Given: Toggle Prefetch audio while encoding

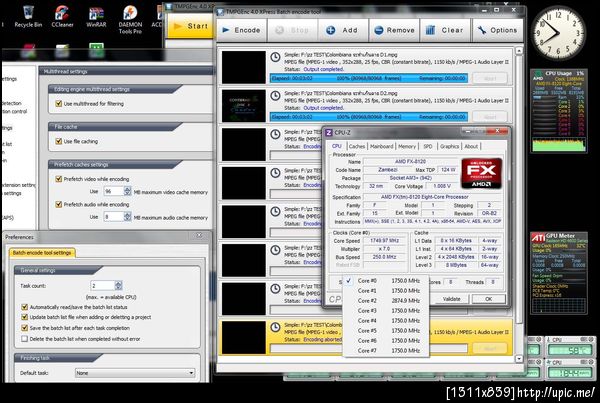Looking at the screenshot, I should [59, 204].
